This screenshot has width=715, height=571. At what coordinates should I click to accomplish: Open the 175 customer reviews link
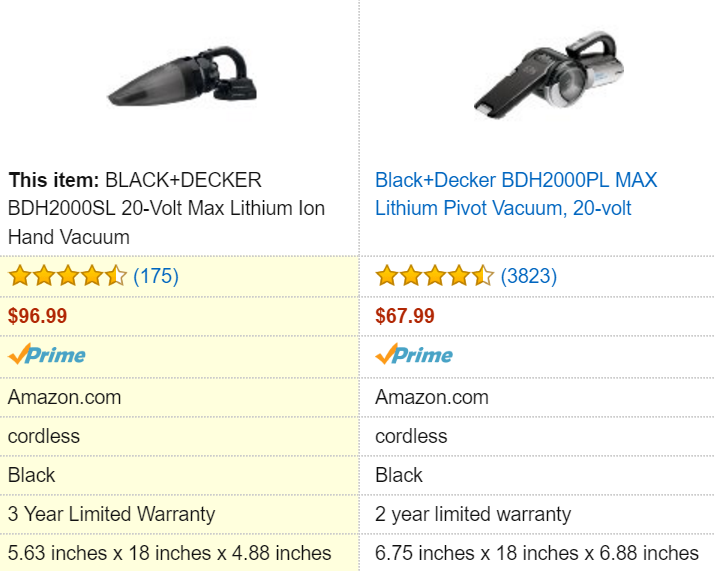pyautogui.click(x=155, y=276)
